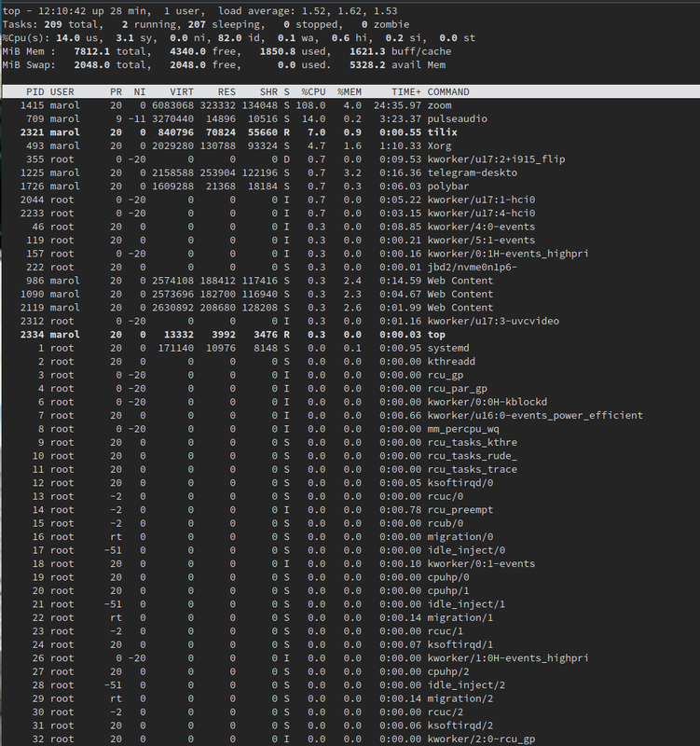700x746 pixels.
Task: Click the 108.0 CPU value for zoom
Action: [310, 105]
